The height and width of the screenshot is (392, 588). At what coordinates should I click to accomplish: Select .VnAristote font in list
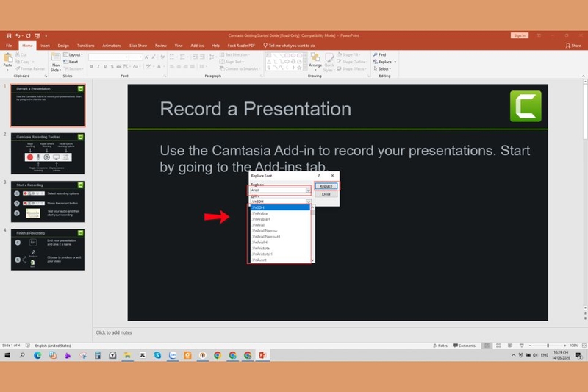(x=281, y=249)
